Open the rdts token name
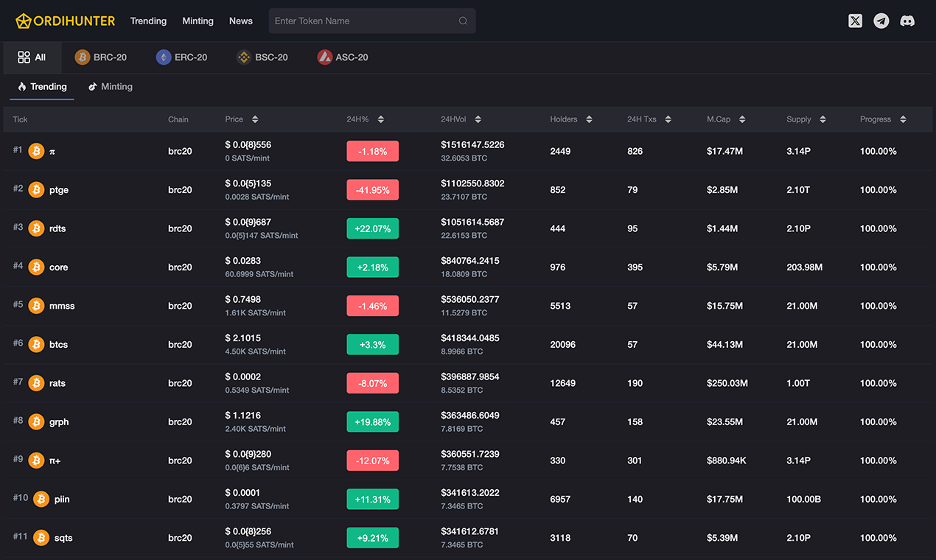Viewport: 936px width, 560px height. coord(57,228)
